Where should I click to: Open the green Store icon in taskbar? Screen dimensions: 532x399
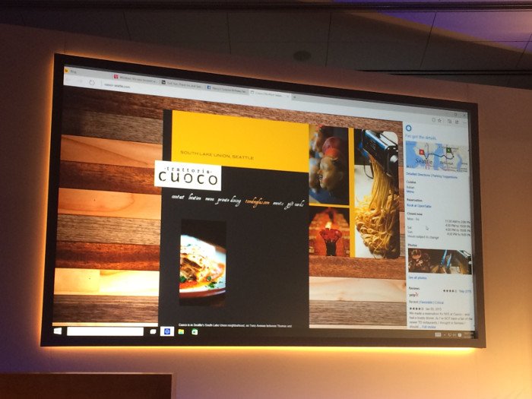[195, 332]
